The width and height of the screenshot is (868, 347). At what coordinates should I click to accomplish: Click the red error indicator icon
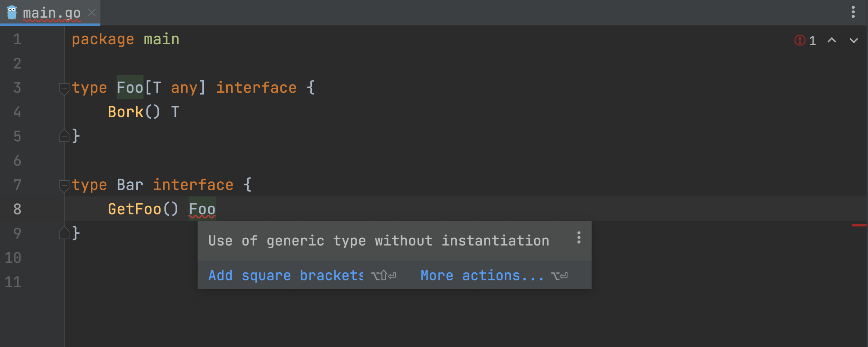point(799,40)
